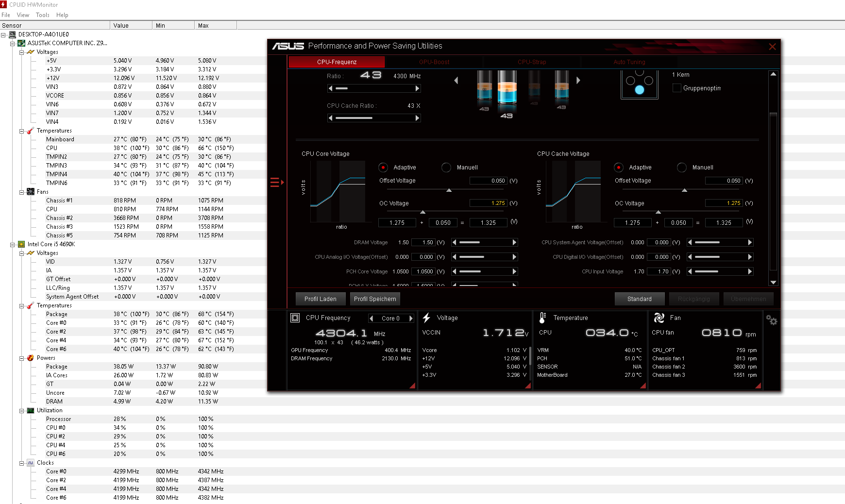This screenshot has width=845, height=504.
Task: Increase CPU Cache Ratio with right arrow
Action: pos(417,118)
